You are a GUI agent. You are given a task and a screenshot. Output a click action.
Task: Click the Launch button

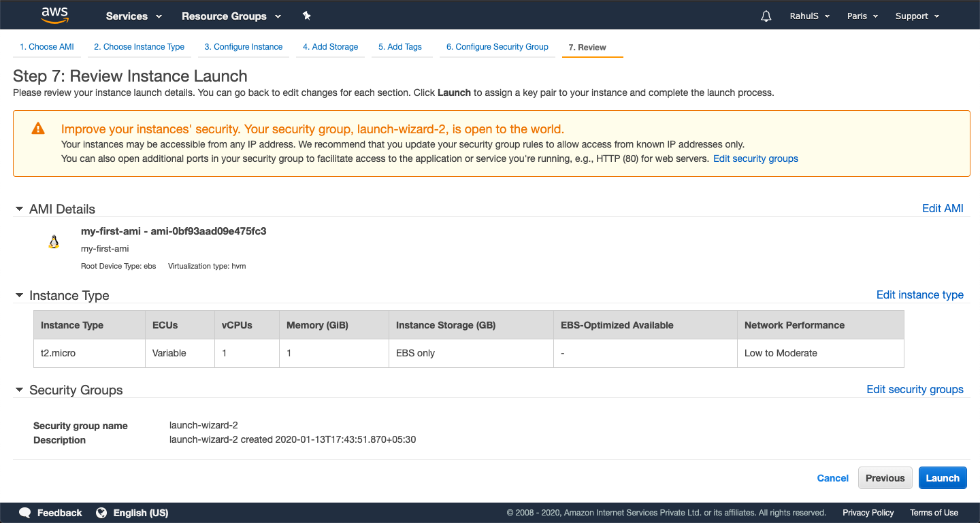pos(943,477)
